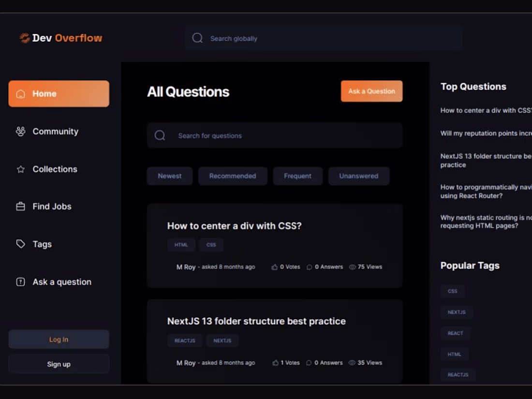Click the Find Jobs briefcase icon

coord(20,207)
